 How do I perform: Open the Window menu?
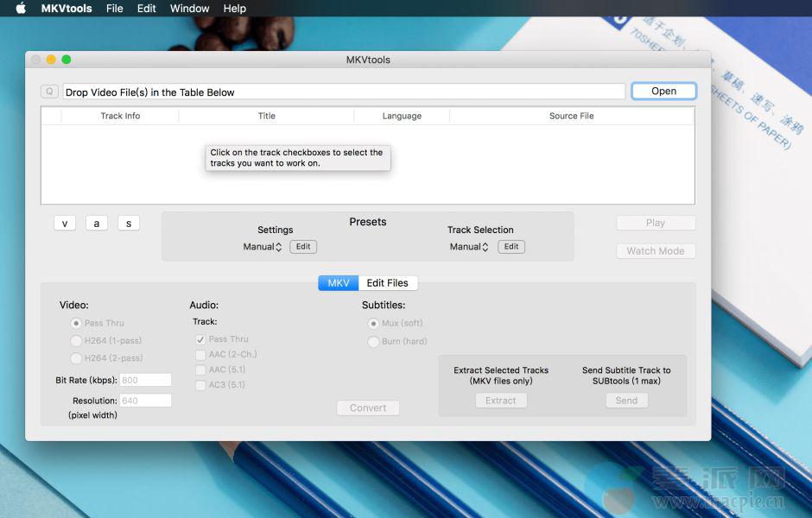coord(189,9)
